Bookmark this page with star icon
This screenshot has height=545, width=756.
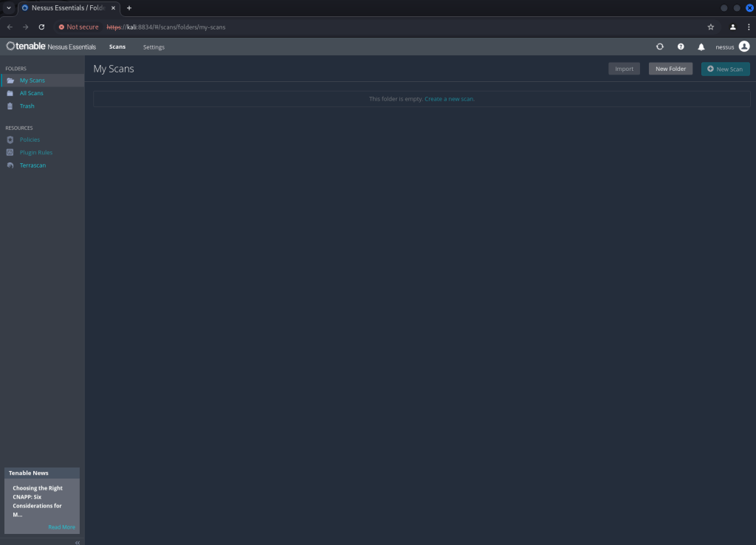(710, 27)
